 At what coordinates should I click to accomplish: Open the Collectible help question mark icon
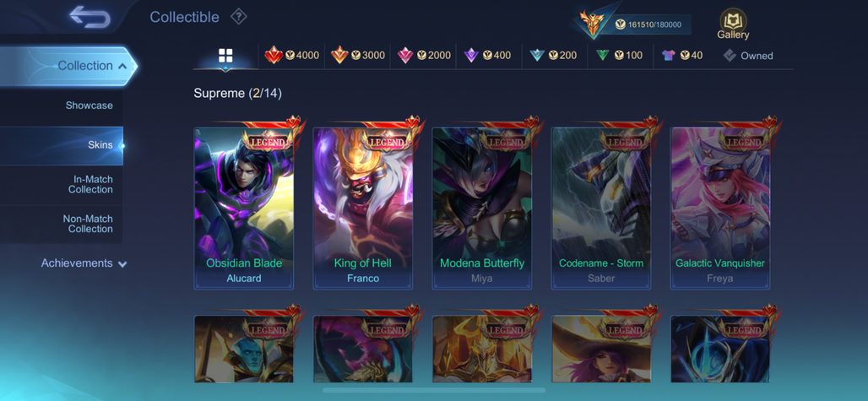pyautogui.click(x=238, y=17)
